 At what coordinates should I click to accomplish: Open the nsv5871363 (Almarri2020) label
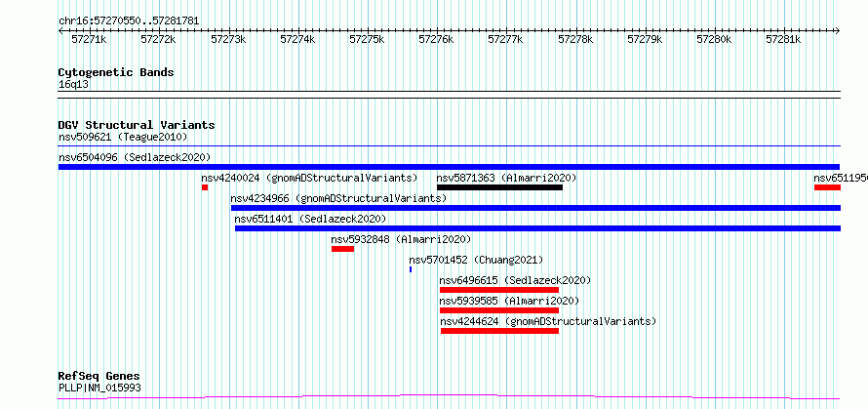(506, 178)
